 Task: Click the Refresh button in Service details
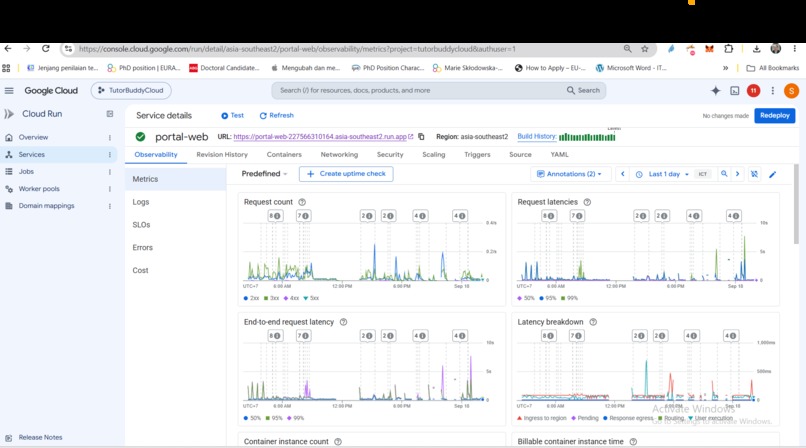pos(277,116)
